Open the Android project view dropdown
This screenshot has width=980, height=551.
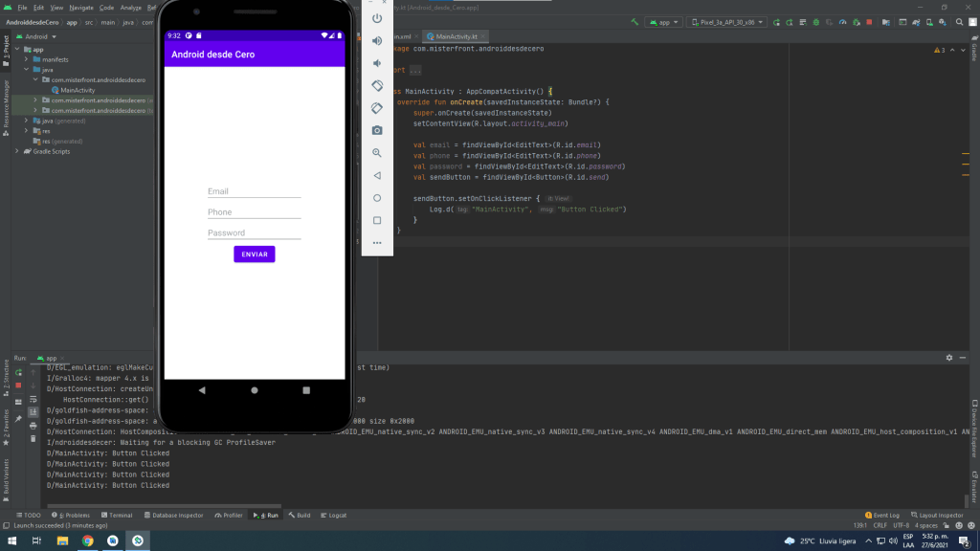pos(37,37)
